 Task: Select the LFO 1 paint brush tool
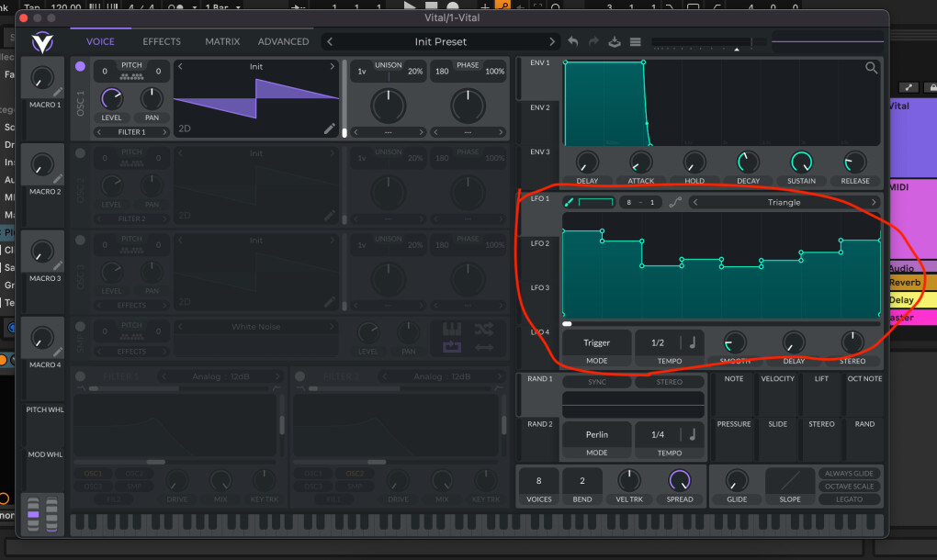(569, 202)
